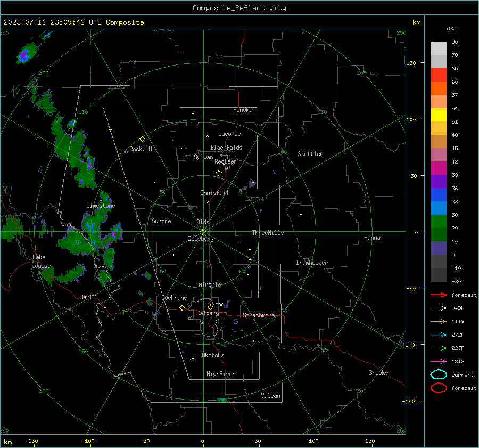Select the purple swatch in dBZ scale
The height and width of the screenshot is (448, 479).
[x=439, y=181]
